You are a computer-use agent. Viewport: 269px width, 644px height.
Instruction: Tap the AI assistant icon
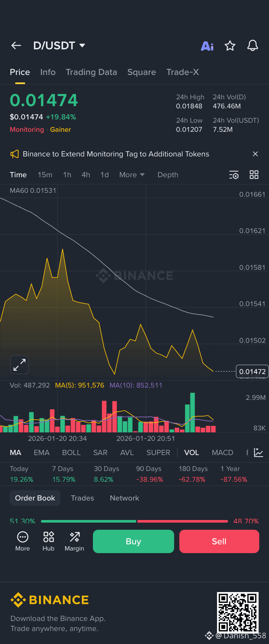pyautogui.click(x=207, y=45)
